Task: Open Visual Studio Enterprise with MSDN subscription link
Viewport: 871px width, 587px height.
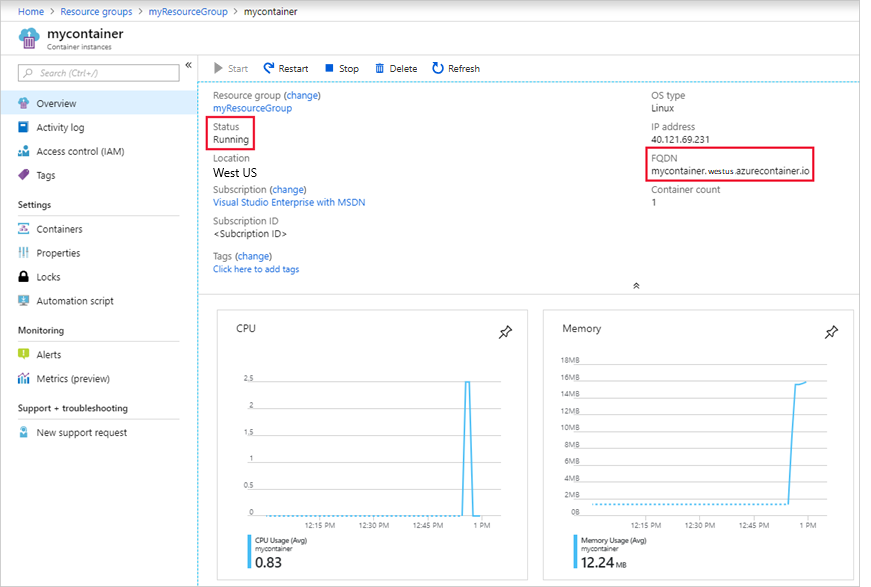Action: click(289, 202)
